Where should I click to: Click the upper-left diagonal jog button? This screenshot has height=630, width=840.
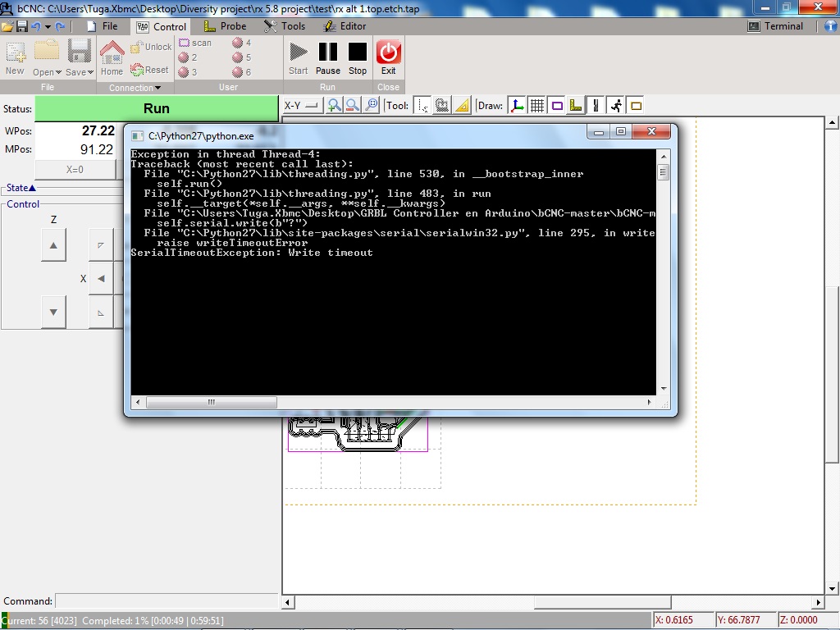(101, 245)
